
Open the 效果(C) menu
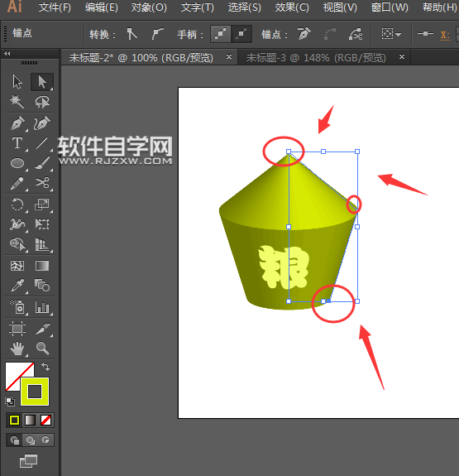[x=292, y=7]
